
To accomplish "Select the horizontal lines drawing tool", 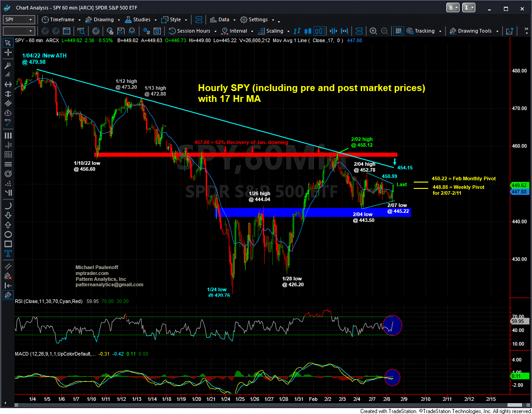I will pos(8,164).
